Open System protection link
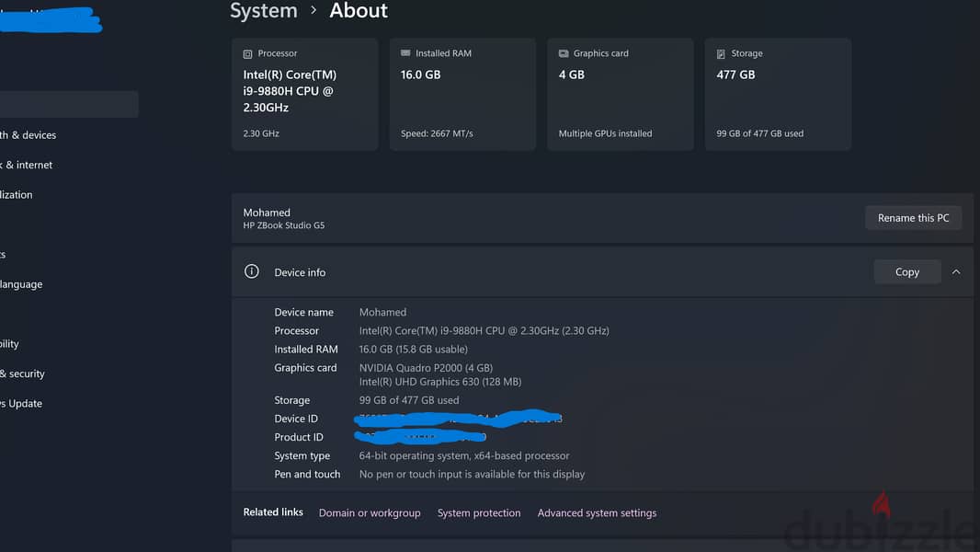Screen dimensions: 980x552 [x=479, y=512]
